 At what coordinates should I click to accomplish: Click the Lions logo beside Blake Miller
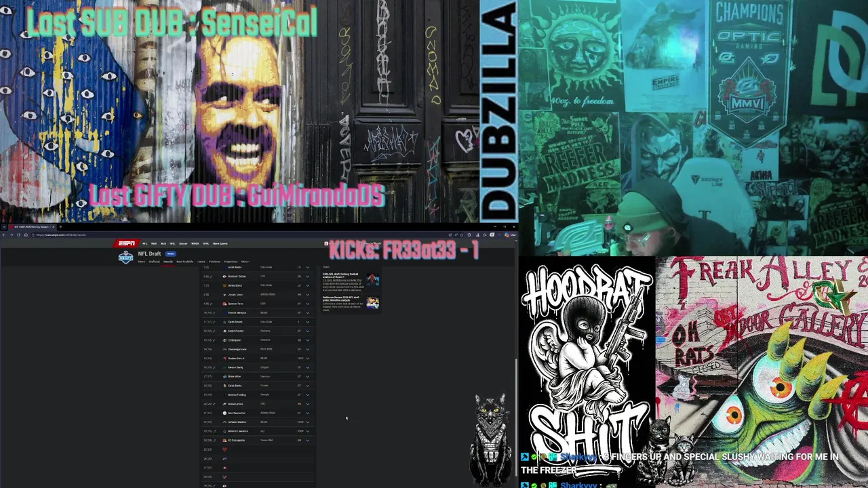(x=224, y=376)
